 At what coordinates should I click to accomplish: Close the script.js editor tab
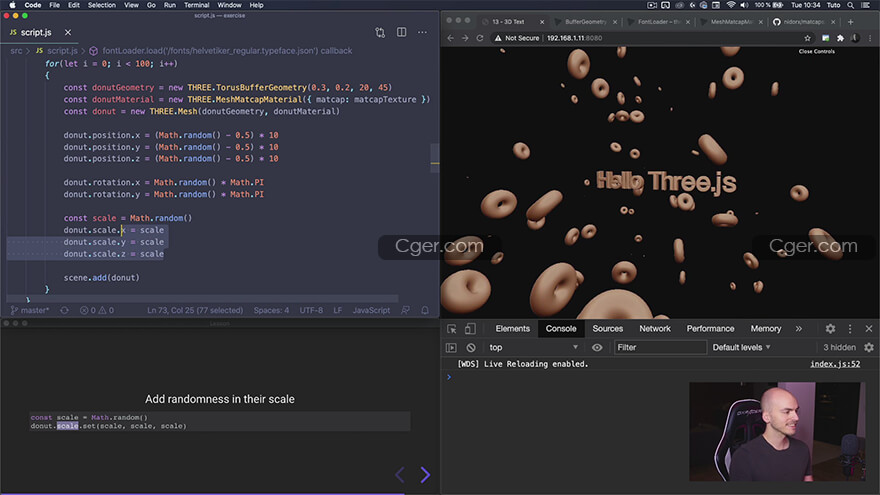click(68, 33)
